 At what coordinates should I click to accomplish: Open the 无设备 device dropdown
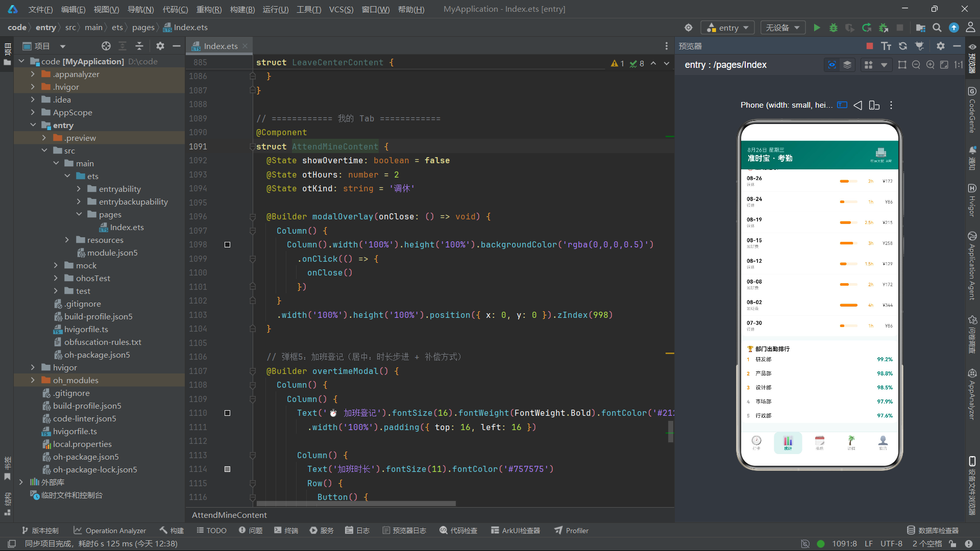point(782,28)
